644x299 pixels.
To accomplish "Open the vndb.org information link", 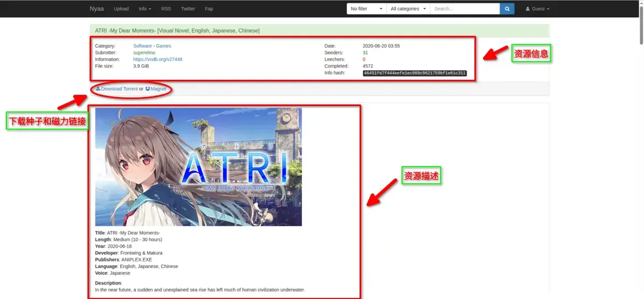I will 158,59.
